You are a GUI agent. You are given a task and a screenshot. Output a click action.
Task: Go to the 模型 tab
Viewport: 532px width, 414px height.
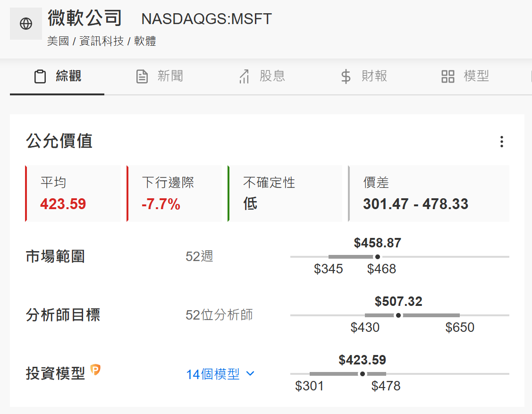pyautogui.click(x=465, y=76)
